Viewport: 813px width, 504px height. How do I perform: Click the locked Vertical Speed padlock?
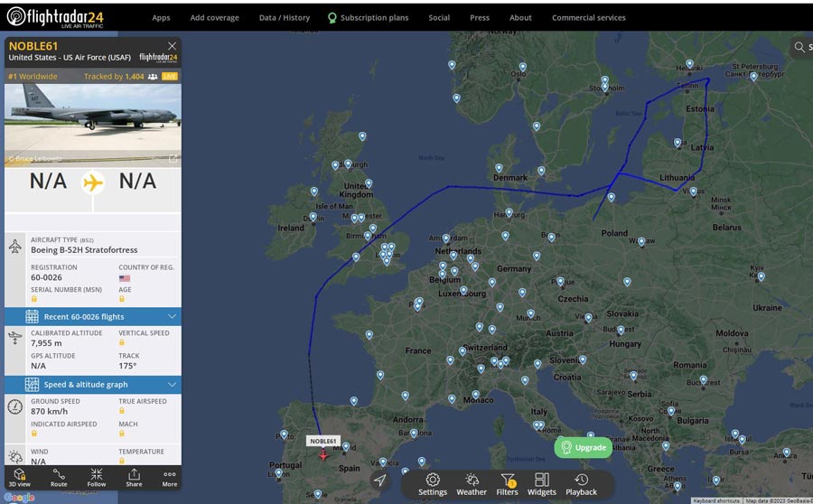pyautogui.click(x=122, y=342)
